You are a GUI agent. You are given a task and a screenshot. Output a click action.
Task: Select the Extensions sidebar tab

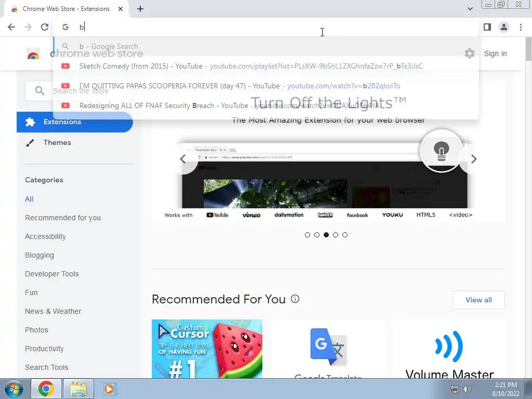pyautogui.click(x=75, y=122)
